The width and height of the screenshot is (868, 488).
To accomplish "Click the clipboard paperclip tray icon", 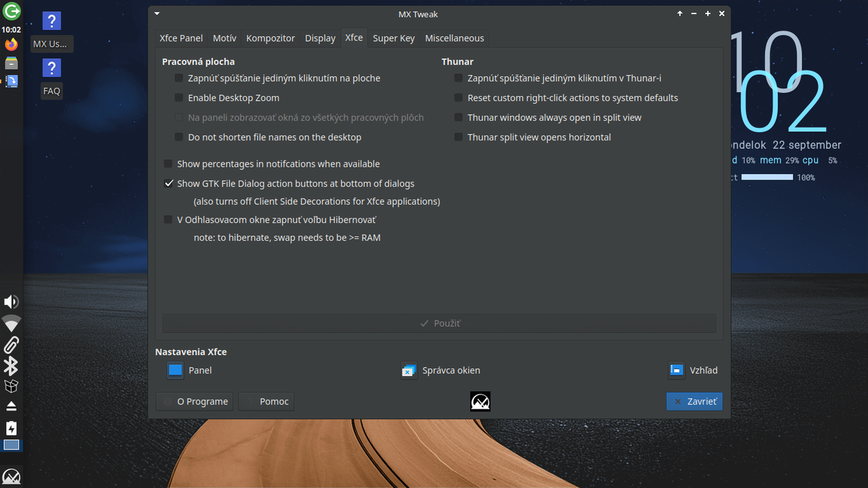I will [12, 345].
